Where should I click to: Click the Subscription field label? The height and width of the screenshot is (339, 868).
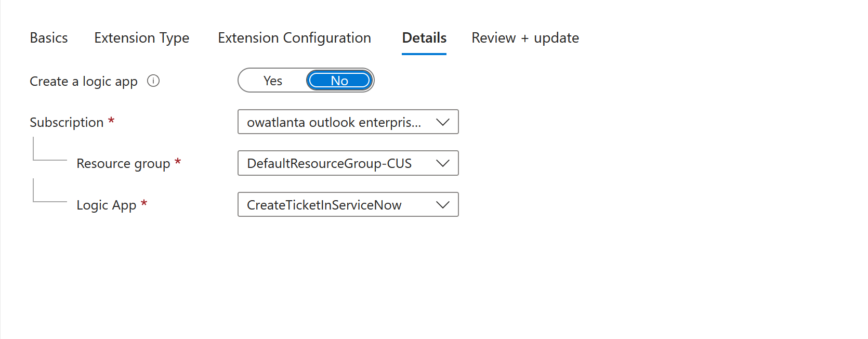67,122
